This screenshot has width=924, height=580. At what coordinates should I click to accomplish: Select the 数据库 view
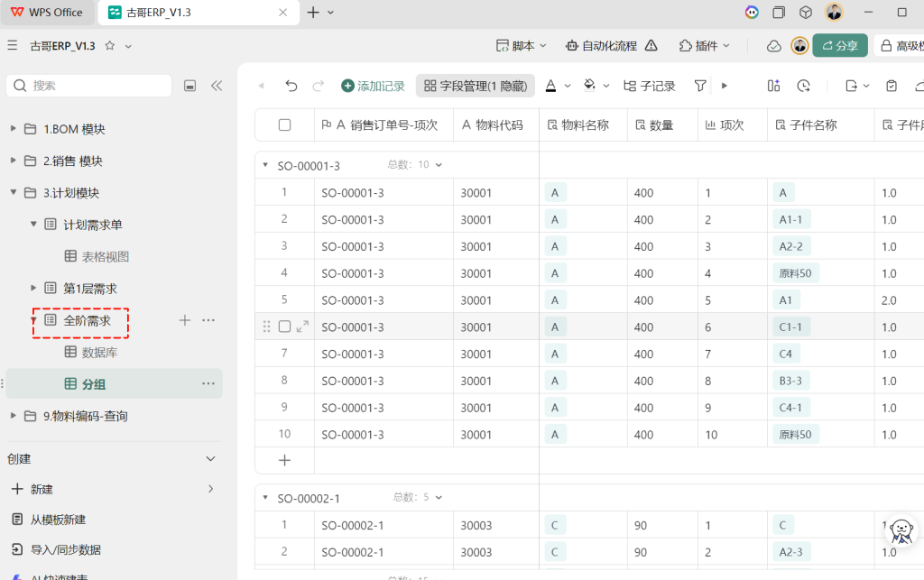(99, 352)
